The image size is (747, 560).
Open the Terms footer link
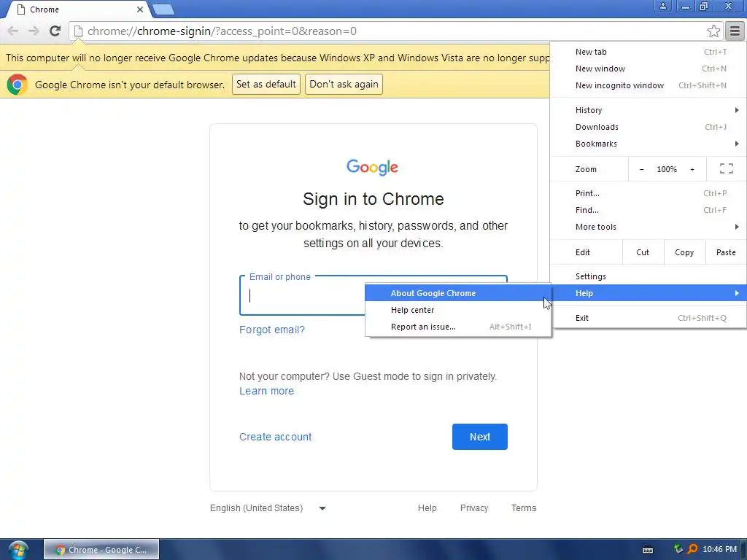[x=524, y=508]
